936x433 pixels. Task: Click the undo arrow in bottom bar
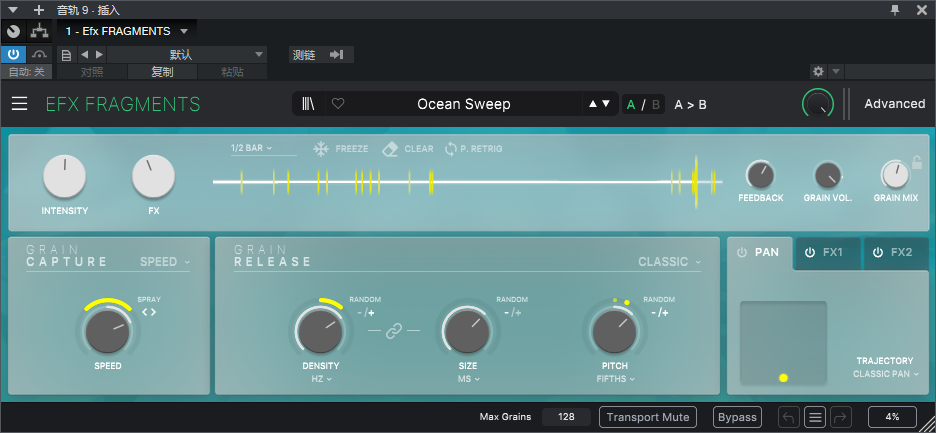[x=789, y=417]
